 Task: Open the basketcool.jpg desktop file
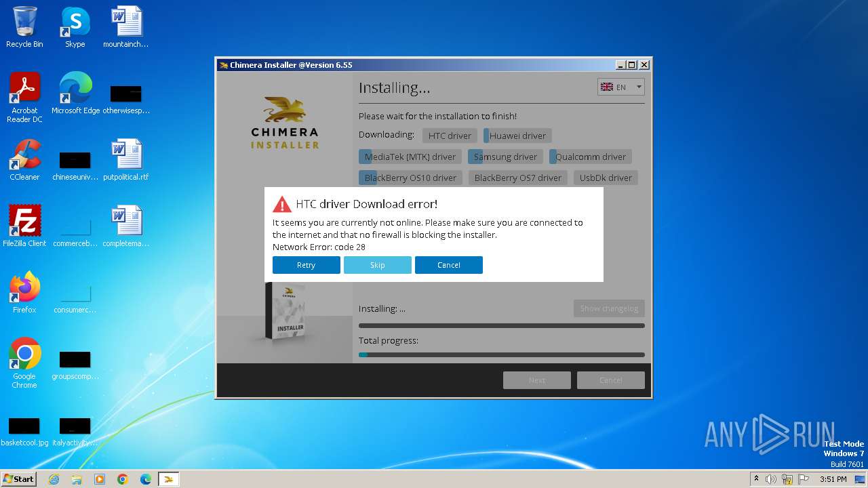click(24, 430)
